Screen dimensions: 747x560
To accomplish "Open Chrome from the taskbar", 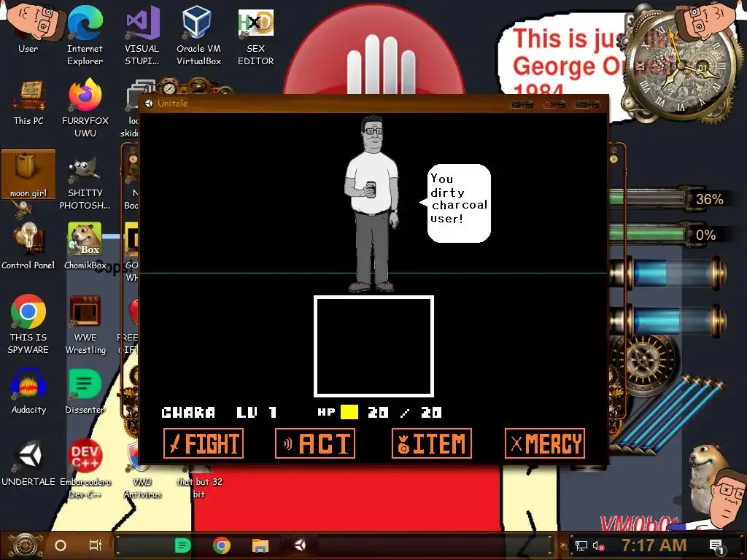I will click(222, 545).
